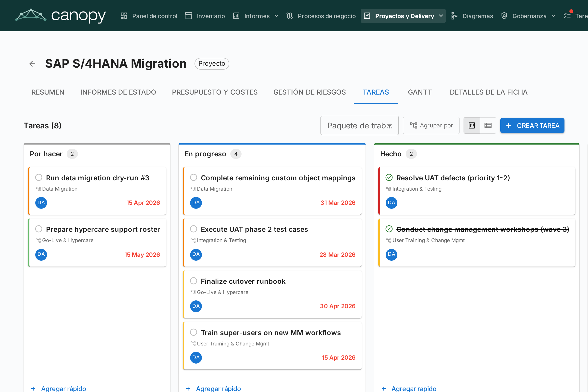Switch to INFORMES DE ESTADO tab
588x392 pixels.
118,92
